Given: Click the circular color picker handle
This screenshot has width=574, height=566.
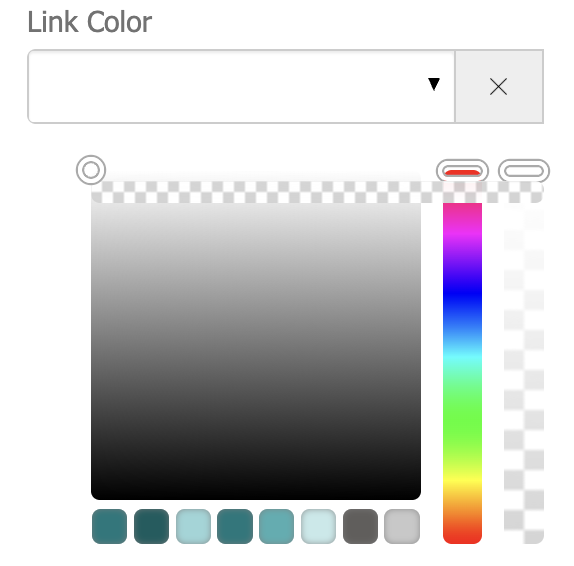Looking at the screenshot, I should (x=91, y=170).
